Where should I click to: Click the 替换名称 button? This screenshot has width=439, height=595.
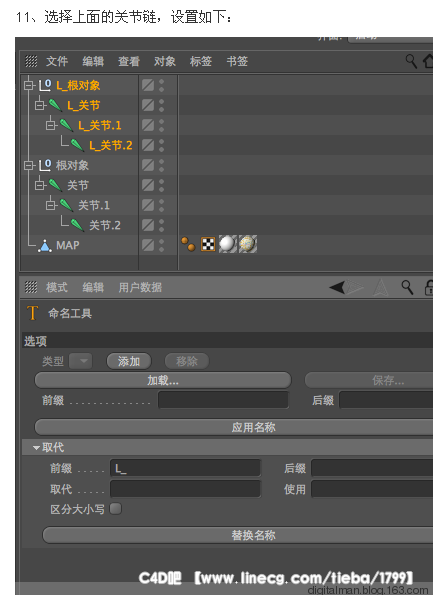tap(238, 535)
